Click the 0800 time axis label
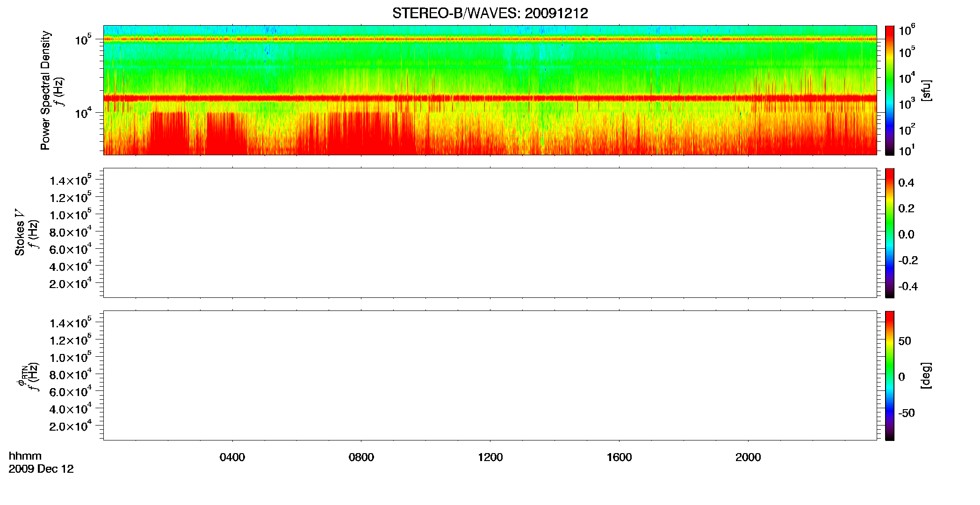Screen dimensions: 980x505 [361, 457]
